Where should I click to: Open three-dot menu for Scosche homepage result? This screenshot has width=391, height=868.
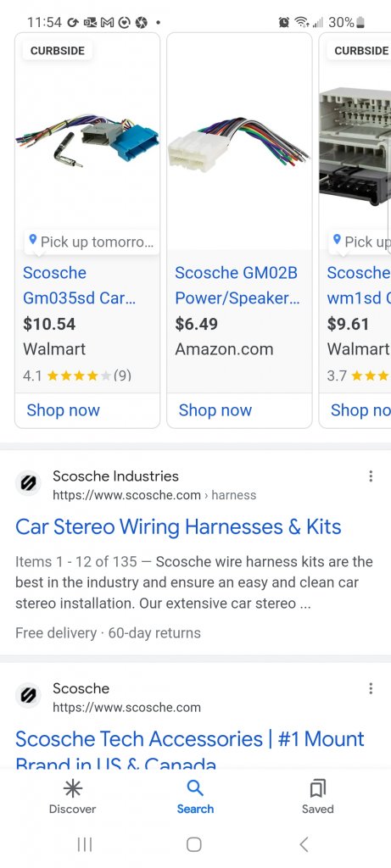[371, 688]
